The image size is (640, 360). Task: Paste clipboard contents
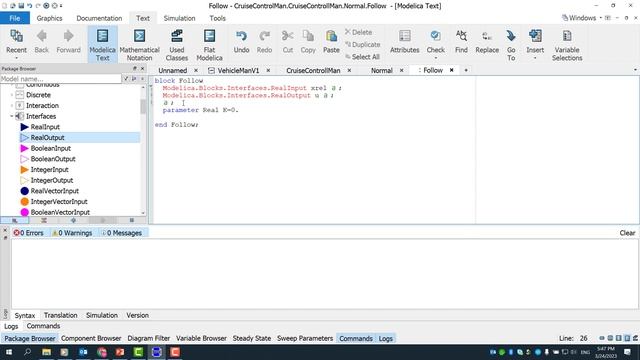pos(331,42)
